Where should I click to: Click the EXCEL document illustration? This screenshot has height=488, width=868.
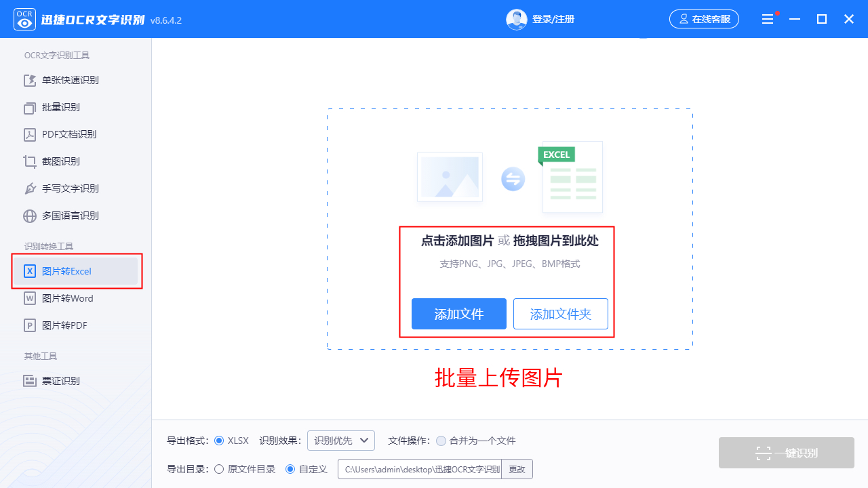pos(571,177)
